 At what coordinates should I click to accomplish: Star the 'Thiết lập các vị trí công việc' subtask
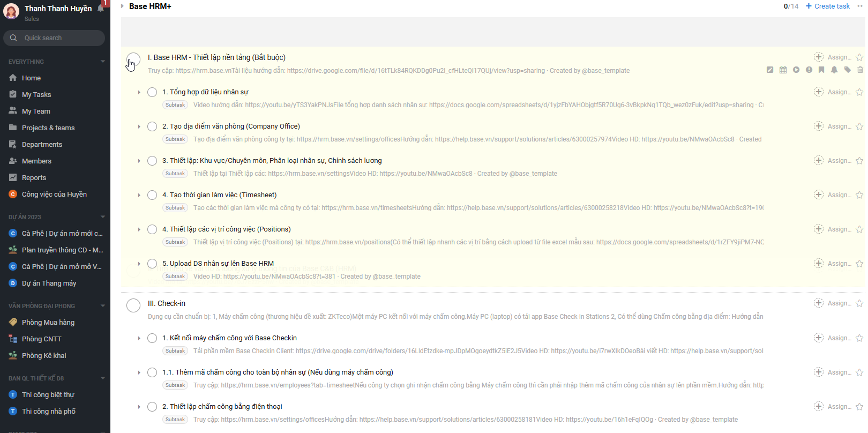(x=859, y=229)
